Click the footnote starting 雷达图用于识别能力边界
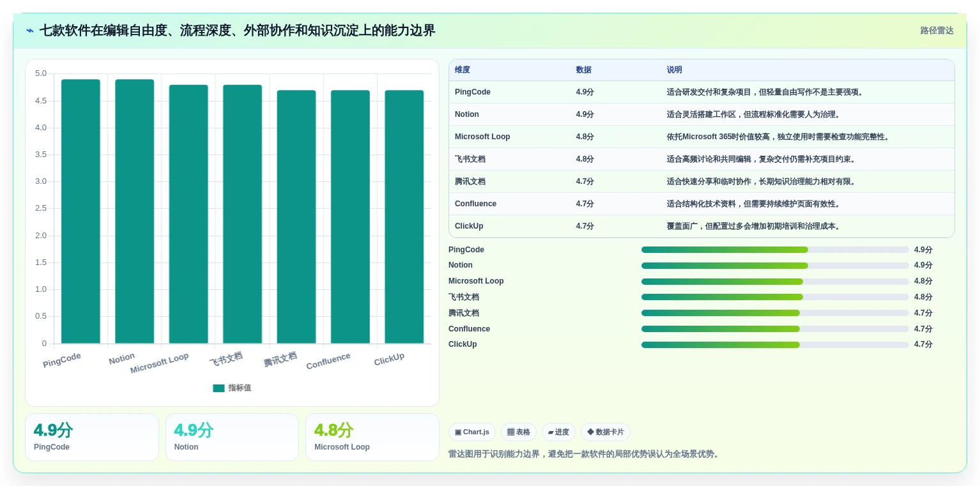This screenshot has width=980, height=486. point(585,454)
